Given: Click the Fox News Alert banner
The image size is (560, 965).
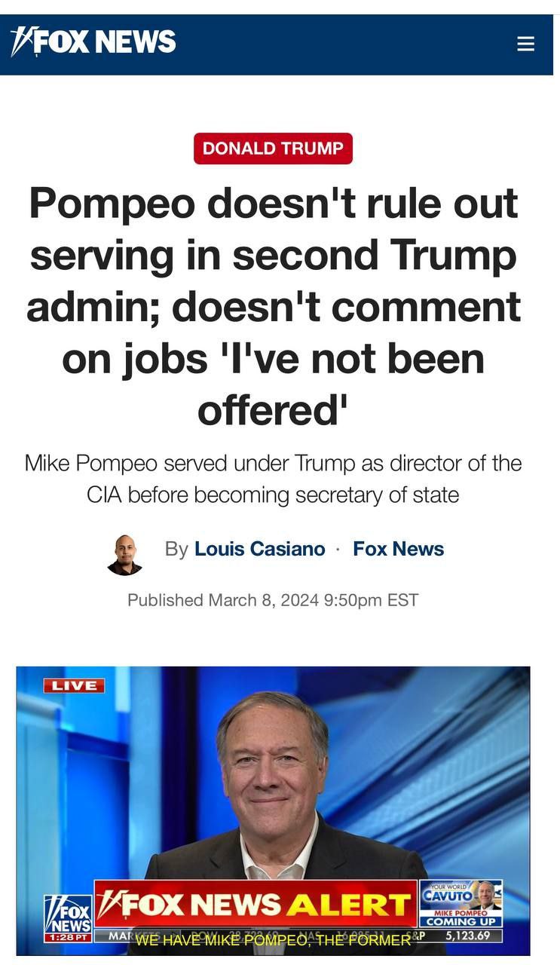Looking at the screenshot, I should (256, 904).
